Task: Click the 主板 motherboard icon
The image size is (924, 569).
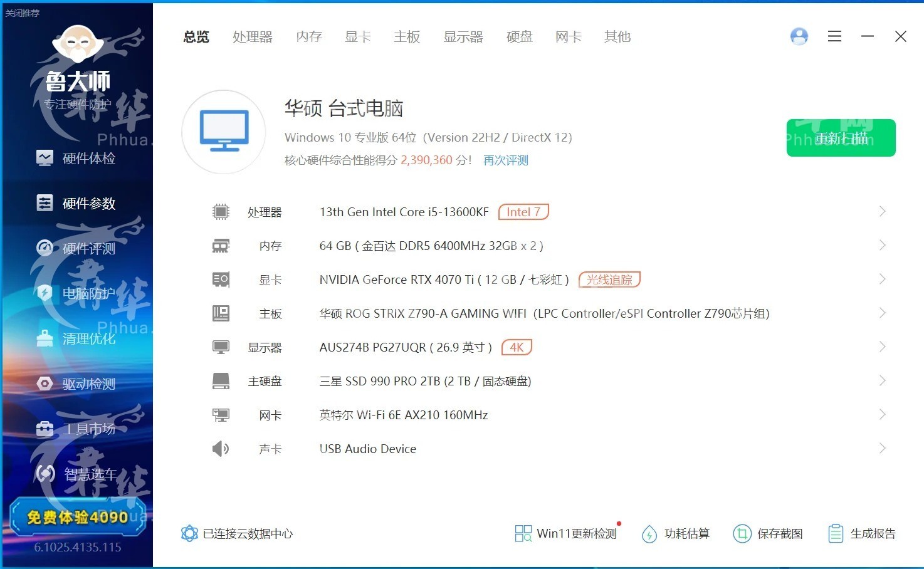Action: (221, 313)
